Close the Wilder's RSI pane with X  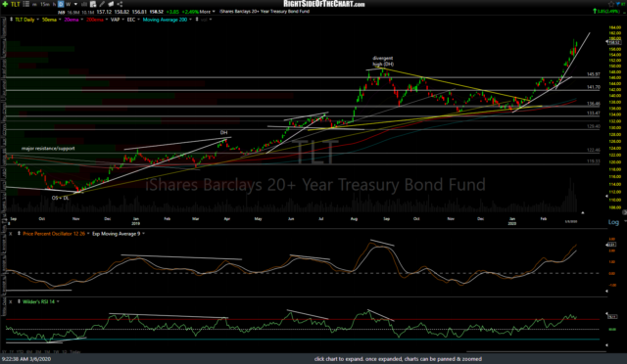pyautogui.click(x=11, y=301)
